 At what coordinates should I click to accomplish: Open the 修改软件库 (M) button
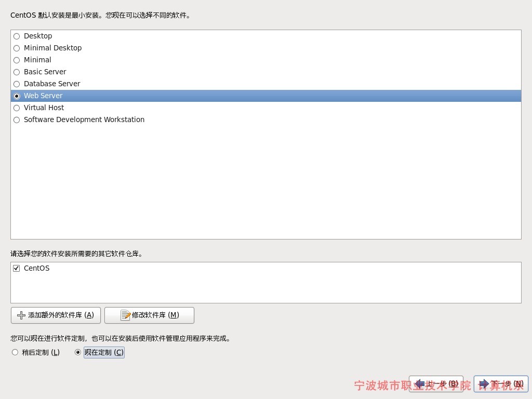(149, 315)
